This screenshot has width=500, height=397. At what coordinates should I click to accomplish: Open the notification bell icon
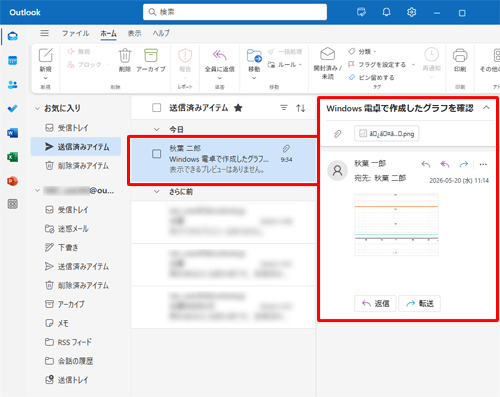(x=386, y=12)
